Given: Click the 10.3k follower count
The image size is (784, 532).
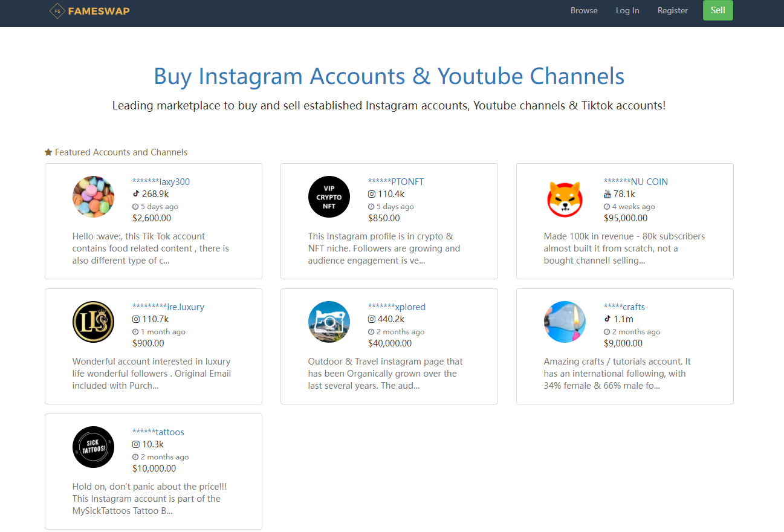Looking at the screenshot, I should click(153, 444).
